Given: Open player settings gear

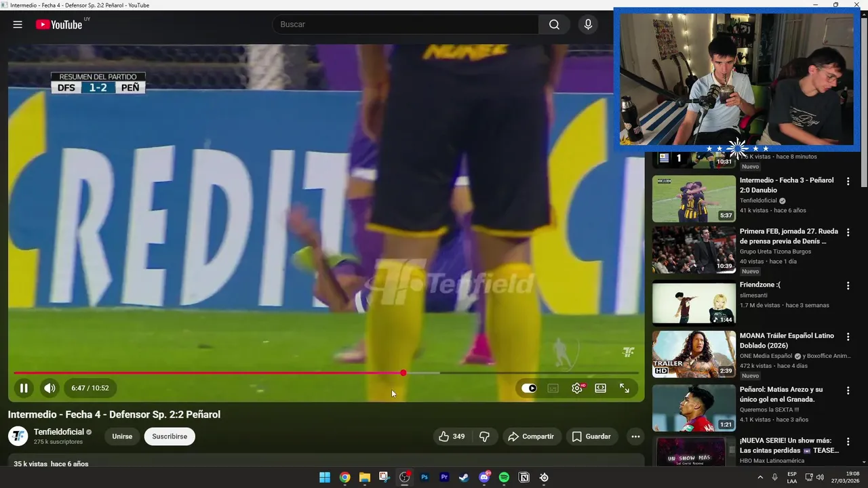Looking at the screenshot, I should point(577,388).
